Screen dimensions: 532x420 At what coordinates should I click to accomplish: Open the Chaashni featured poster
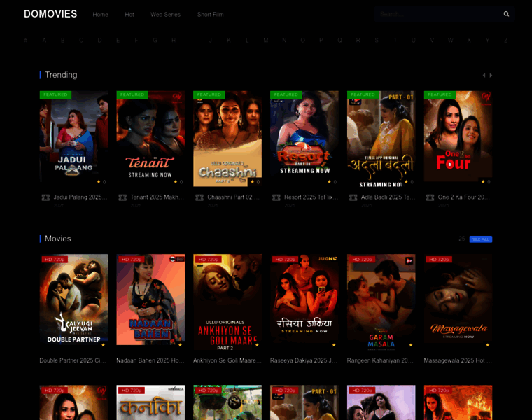coord(227,139)
